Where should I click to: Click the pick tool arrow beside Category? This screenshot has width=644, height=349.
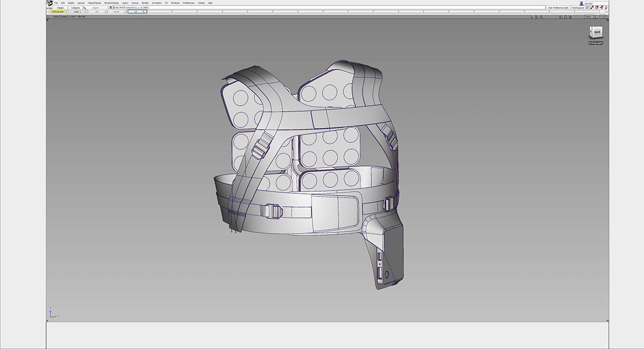(x=84, y=8)
